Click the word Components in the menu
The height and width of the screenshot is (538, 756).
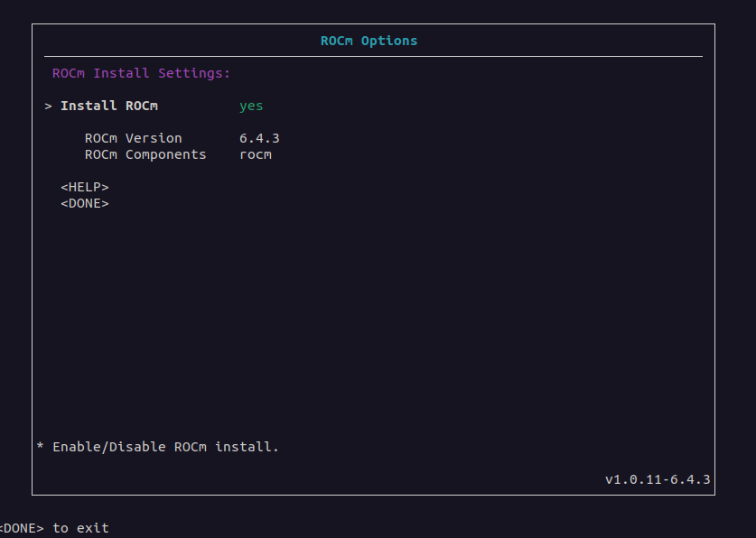click(166, 154)
